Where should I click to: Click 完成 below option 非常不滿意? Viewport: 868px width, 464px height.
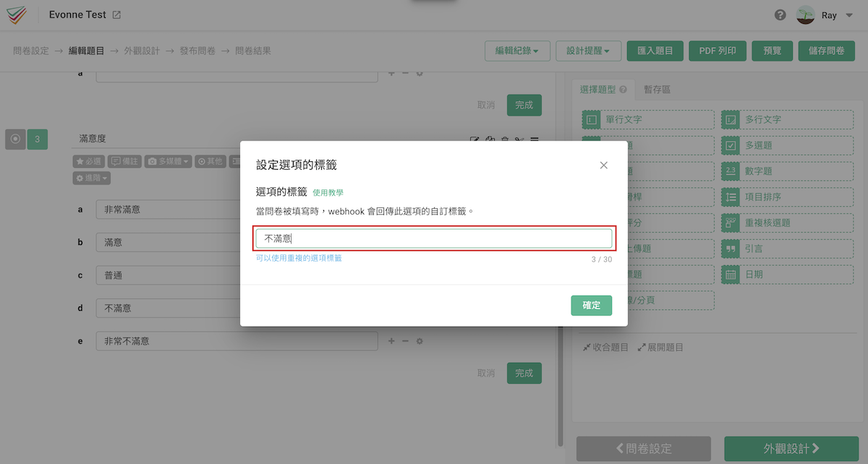click(524, 373)
